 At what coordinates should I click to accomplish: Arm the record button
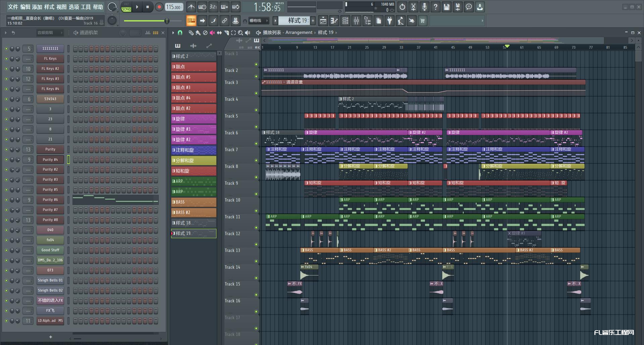[159, 7]
